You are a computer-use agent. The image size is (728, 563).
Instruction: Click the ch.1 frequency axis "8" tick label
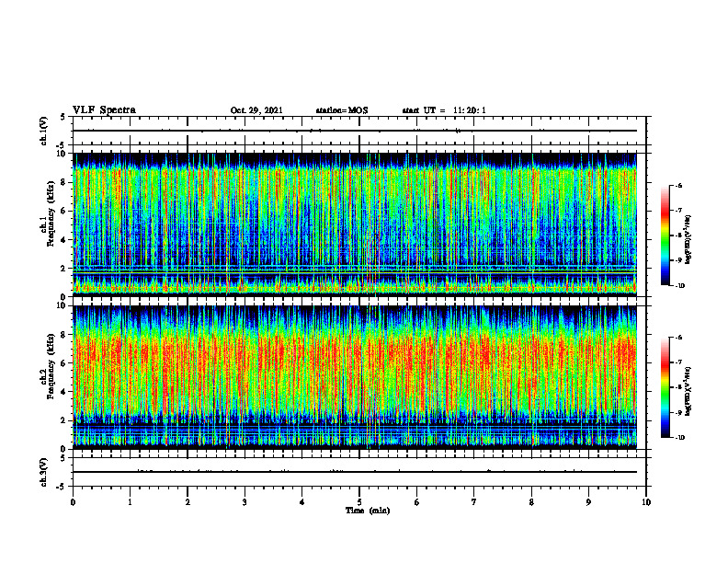(64, 182)
